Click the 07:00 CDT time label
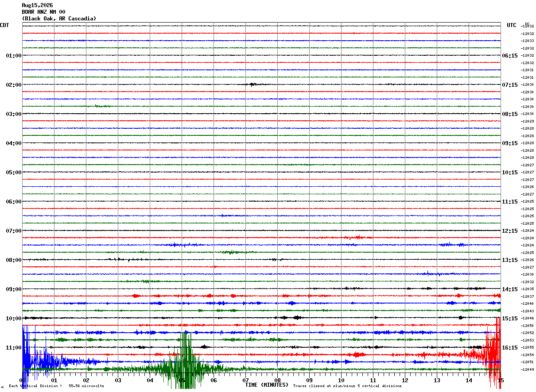Viewport: 536px width, 392px height. pos(13,231)
